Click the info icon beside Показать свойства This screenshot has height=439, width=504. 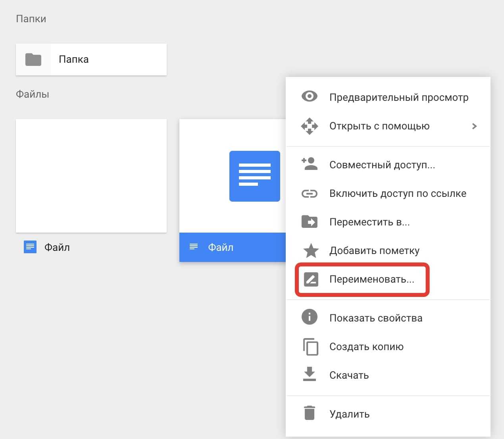click(310, 317)
